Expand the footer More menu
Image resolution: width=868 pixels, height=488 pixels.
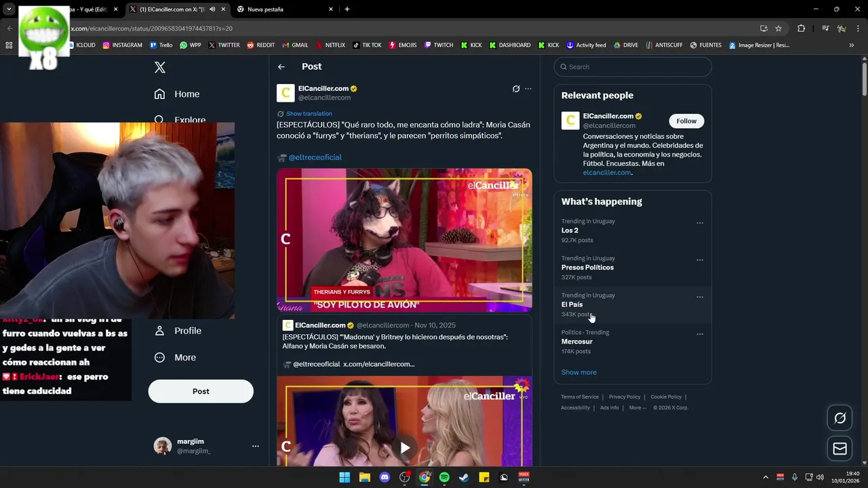click(x=637, y=408)
